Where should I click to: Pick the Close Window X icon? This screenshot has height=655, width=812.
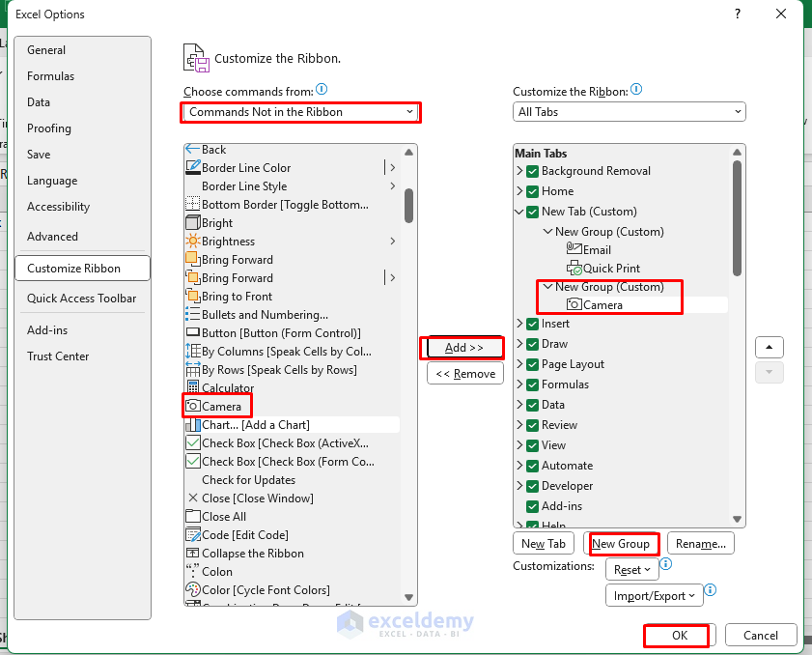click(x=193, y=498)
